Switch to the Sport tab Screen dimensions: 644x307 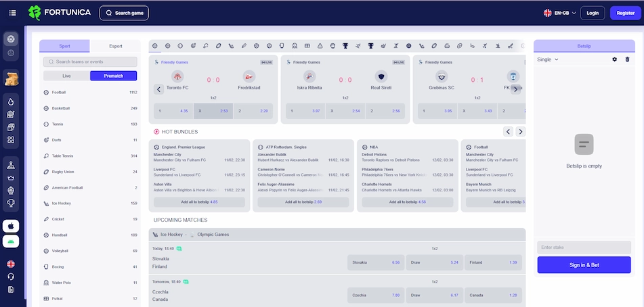pos(64,46)
